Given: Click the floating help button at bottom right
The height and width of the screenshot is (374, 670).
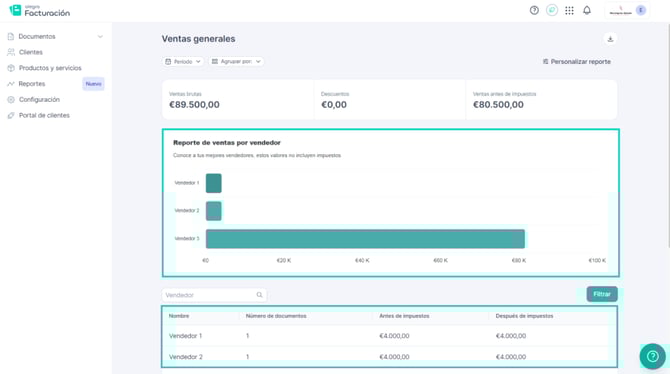Looking at the screenshot, I should coord(652,356).
